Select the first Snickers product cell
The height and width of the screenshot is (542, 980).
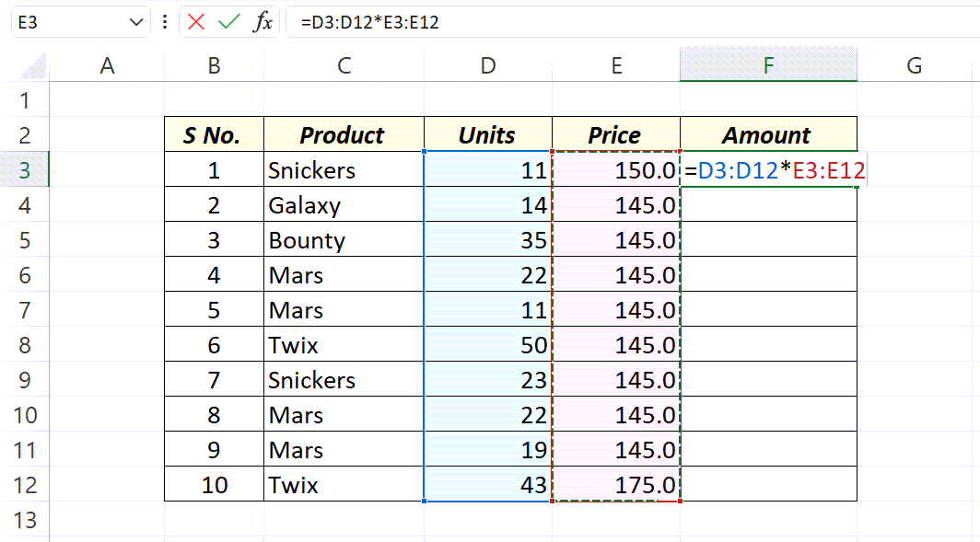pyautogui.click(x=343, y=169)
